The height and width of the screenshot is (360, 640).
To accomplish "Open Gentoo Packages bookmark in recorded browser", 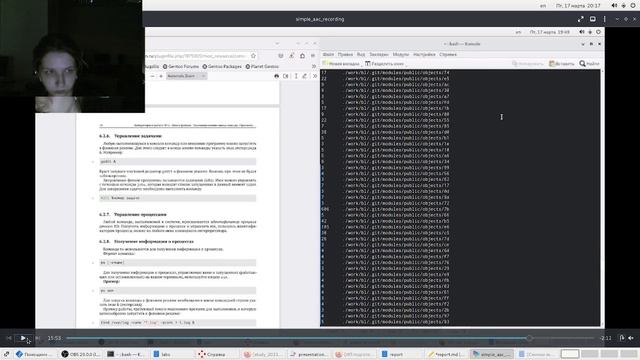I will [x=222, y=67].
